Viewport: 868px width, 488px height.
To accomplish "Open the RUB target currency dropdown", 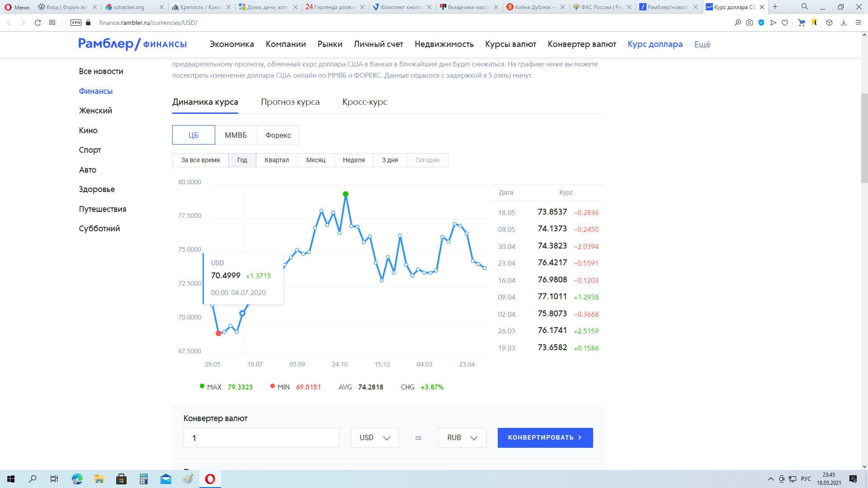I will click(462, 438).
